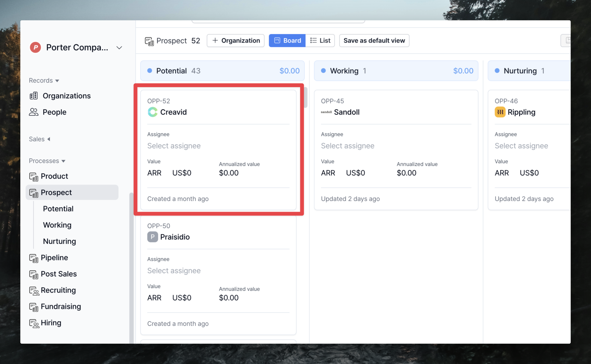Click the Pipeline process icon
The width and height of the screenshot is (591, 364).
click(34, 258)
